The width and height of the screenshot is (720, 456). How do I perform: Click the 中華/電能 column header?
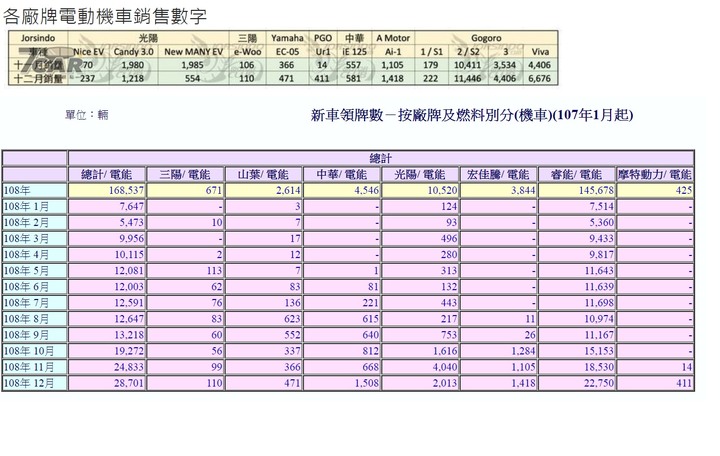tap(342, 175)
